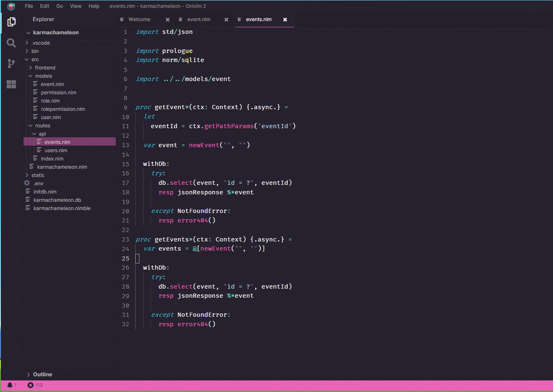The width and height of the screenshot is (553, 392).
Task: Collapse the routes folder
Action: pos(31,126)
